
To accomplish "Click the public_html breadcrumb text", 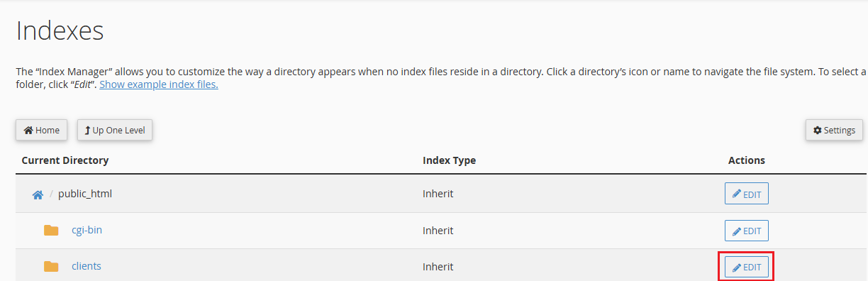I will coord(85,194).
